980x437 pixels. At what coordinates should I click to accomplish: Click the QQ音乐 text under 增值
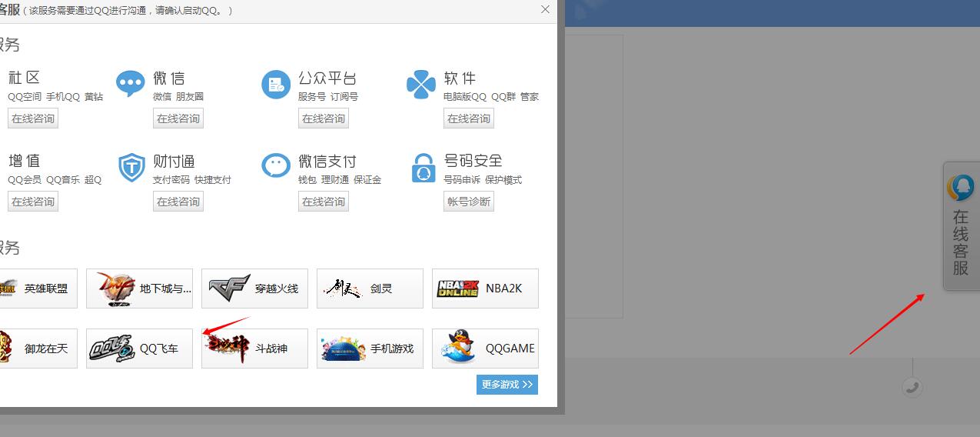tap(63, 180)
